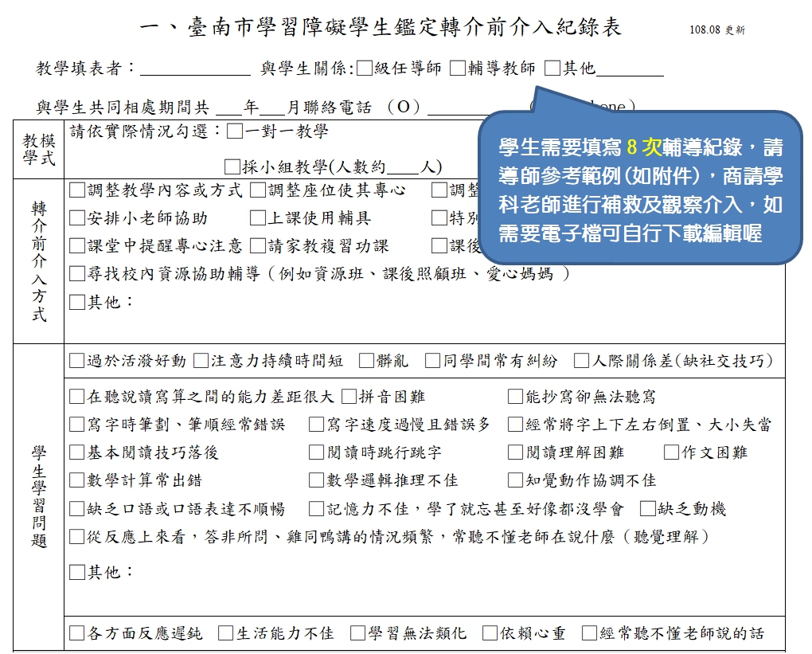Tick 知覺動作協調不佳 checkbox
812x654 pixels.
[x=515, y=480]
